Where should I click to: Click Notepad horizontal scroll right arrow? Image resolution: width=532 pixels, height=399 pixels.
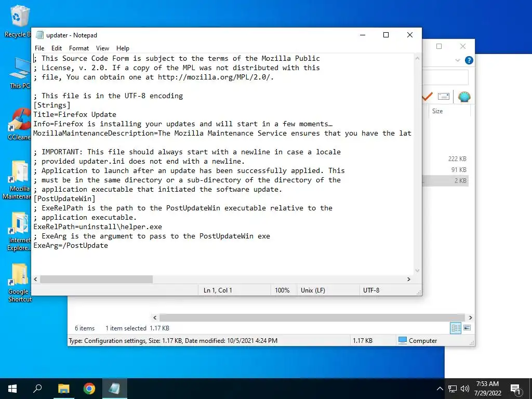pos(408,279)
